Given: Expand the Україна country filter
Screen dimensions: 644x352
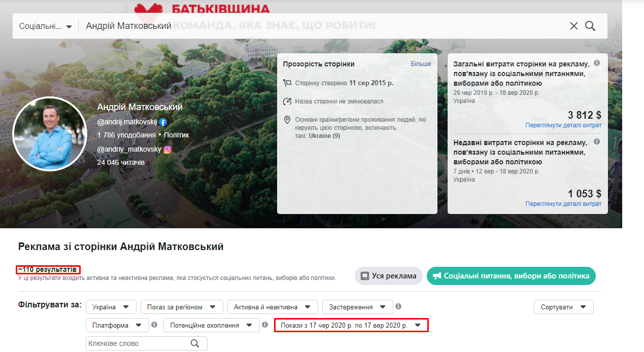Looking at the screenshot, I should tap(111, 307).
